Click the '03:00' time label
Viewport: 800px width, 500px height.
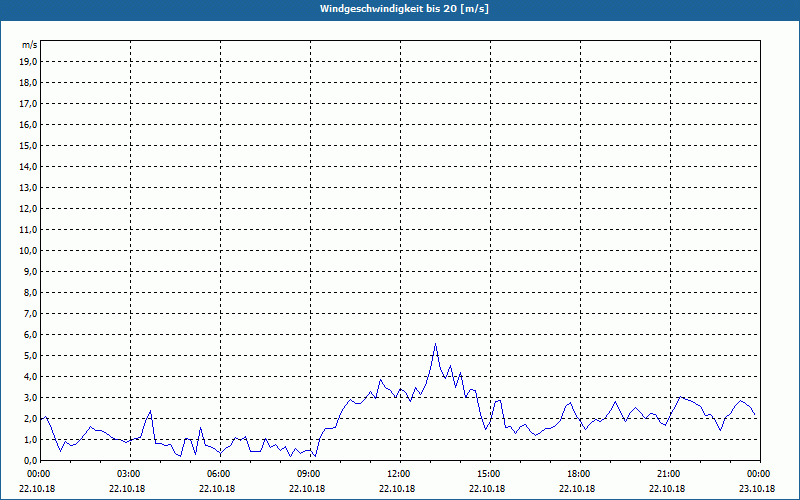coord(131,474)
